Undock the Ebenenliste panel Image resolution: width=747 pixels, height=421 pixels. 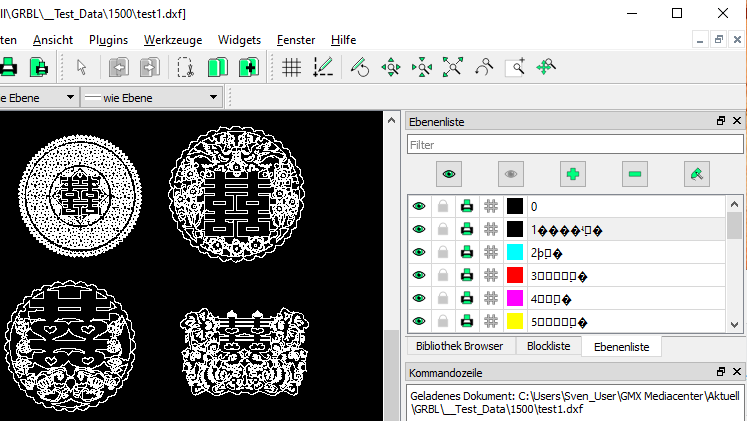[720, 121]
